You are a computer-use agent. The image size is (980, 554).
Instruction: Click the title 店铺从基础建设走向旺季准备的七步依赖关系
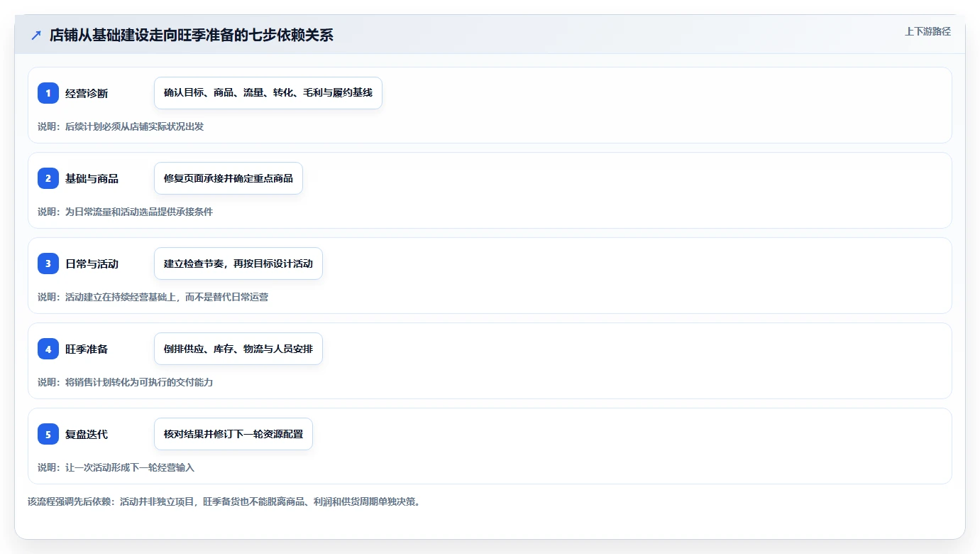(191, 35)
